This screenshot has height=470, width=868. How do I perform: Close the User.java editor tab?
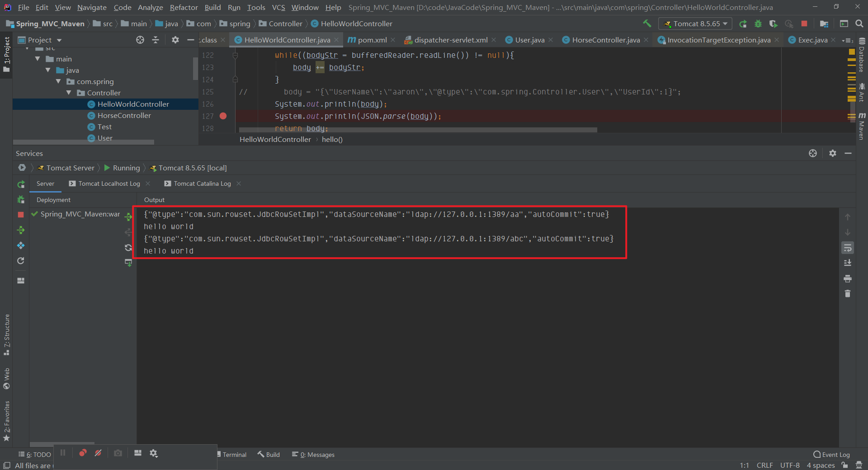point(551,40)
